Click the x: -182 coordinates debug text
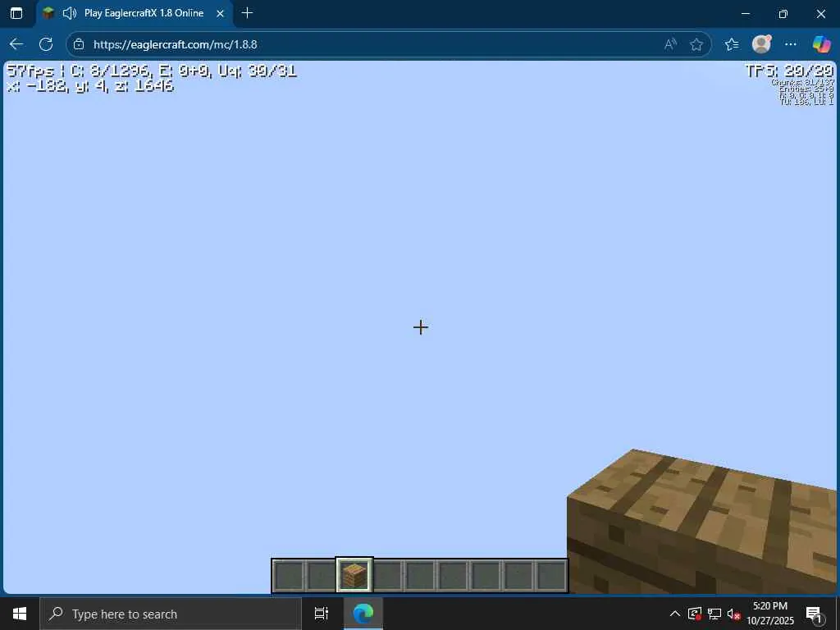The image size is (840, 630). pos(90,85)
